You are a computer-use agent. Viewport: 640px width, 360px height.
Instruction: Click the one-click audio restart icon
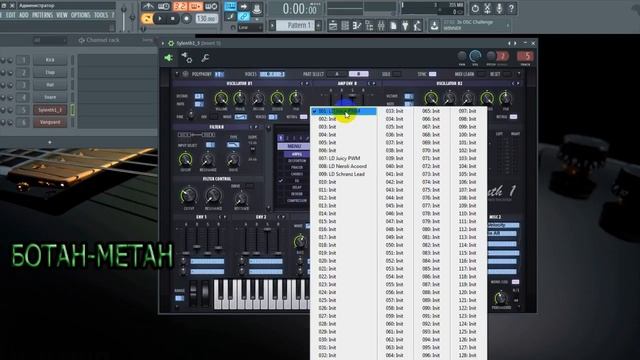tap(475, 9)
